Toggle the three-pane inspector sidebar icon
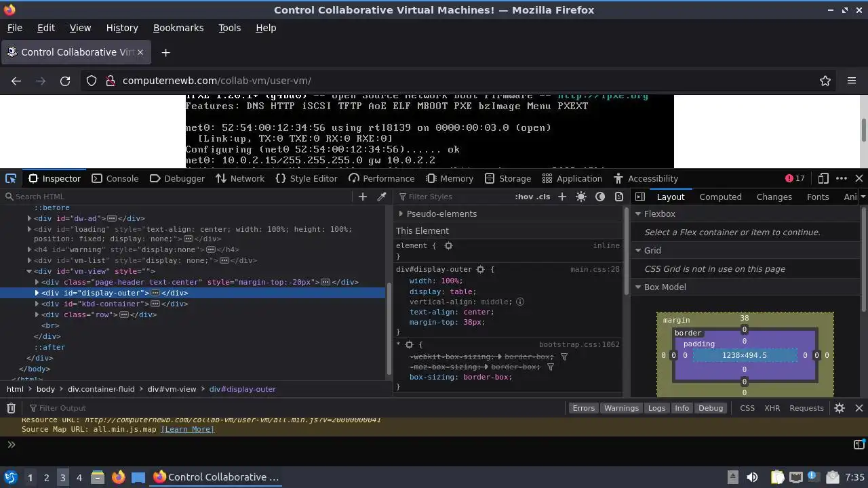The image size is (868, 488). coord(640,197)
